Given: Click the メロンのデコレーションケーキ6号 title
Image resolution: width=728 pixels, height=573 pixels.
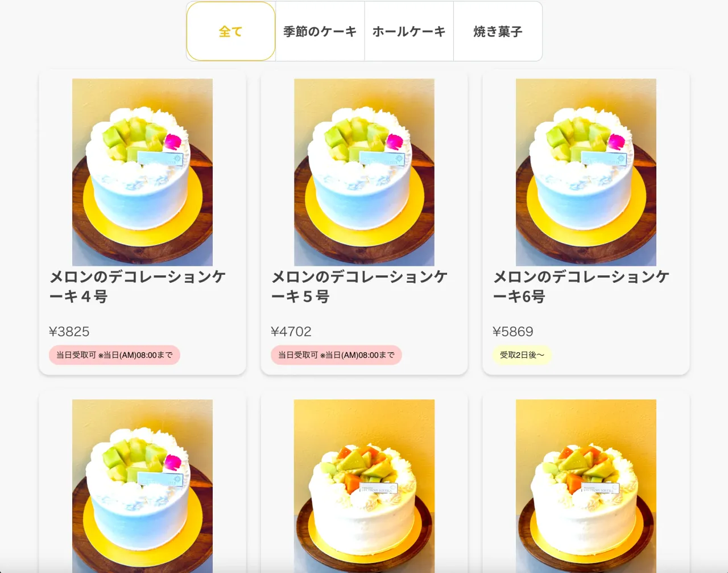Looking at the screenshot, I should pos(581,286).
